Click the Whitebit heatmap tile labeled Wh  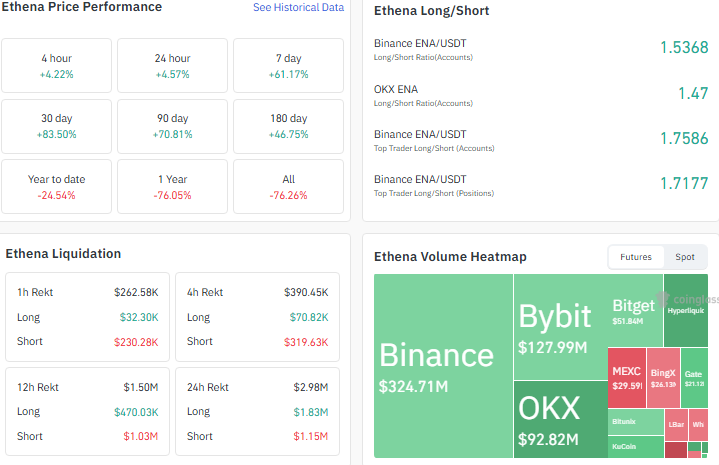pyautogui.click(x=698, y=425)
